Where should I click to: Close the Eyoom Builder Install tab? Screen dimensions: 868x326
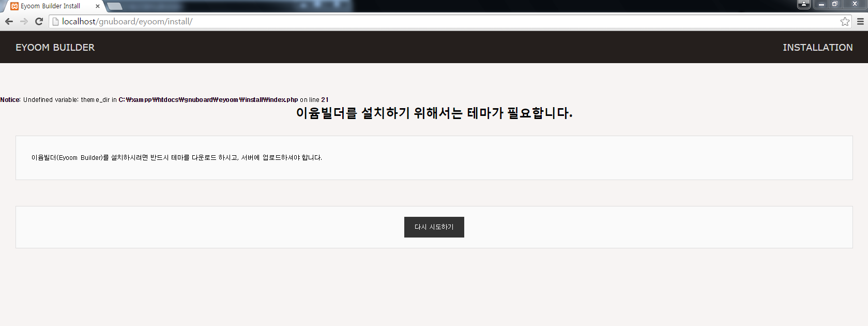98,6
